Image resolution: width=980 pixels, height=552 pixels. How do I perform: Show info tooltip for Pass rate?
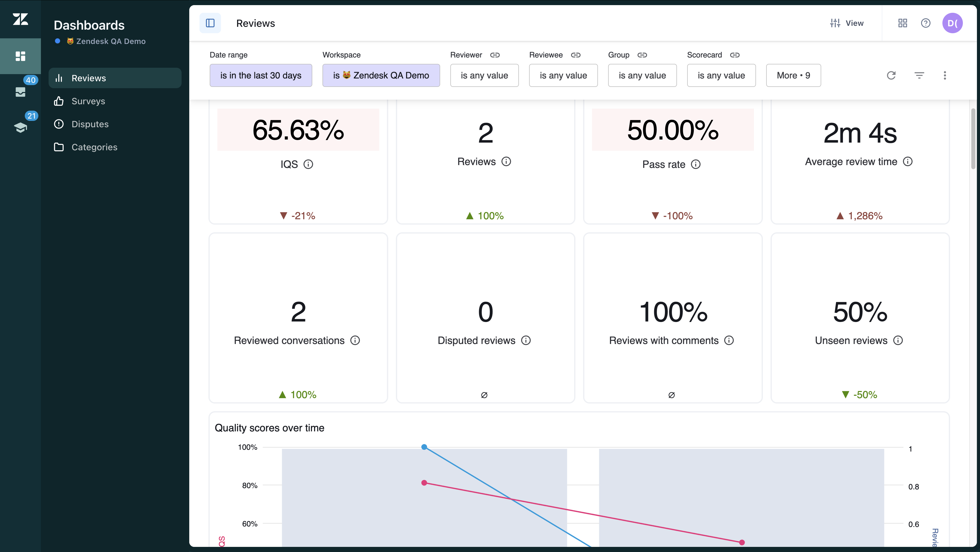(695, 164)
